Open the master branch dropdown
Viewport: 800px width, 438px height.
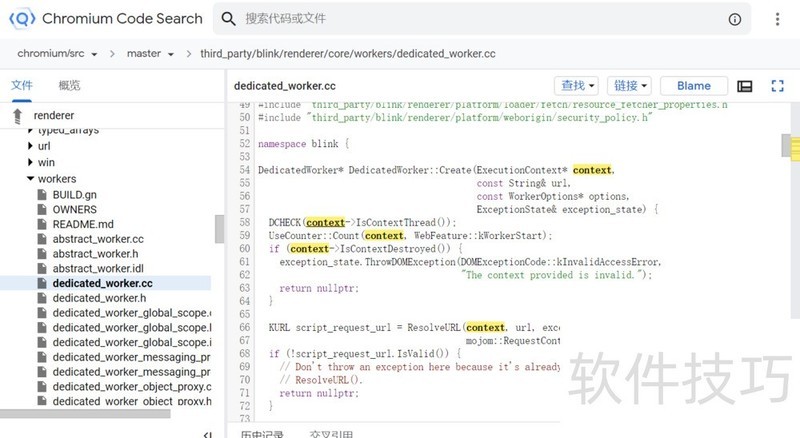pyautogui.click(x=151, y=53)
